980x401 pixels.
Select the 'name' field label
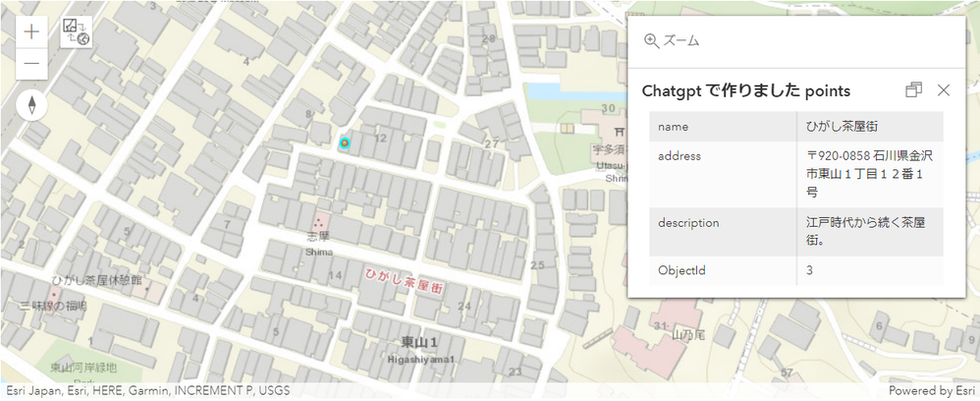point(673,127)
